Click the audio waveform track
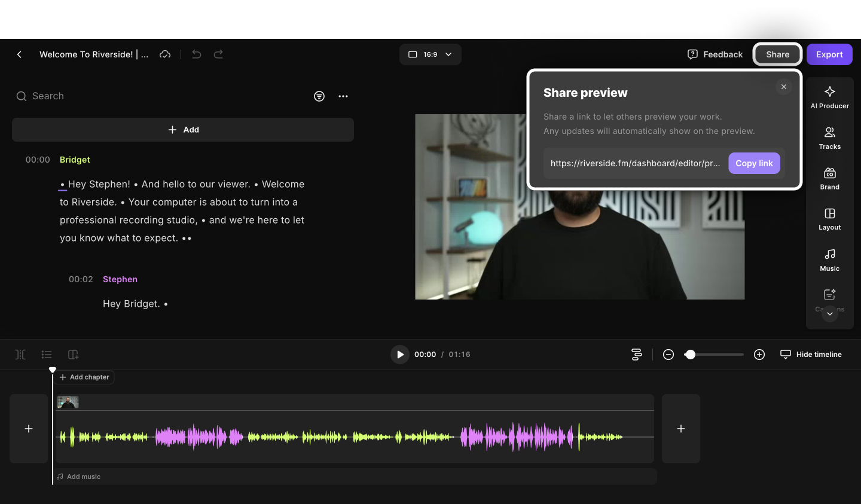This screenshot has height=504, width=861. click(x=355, y=437)
